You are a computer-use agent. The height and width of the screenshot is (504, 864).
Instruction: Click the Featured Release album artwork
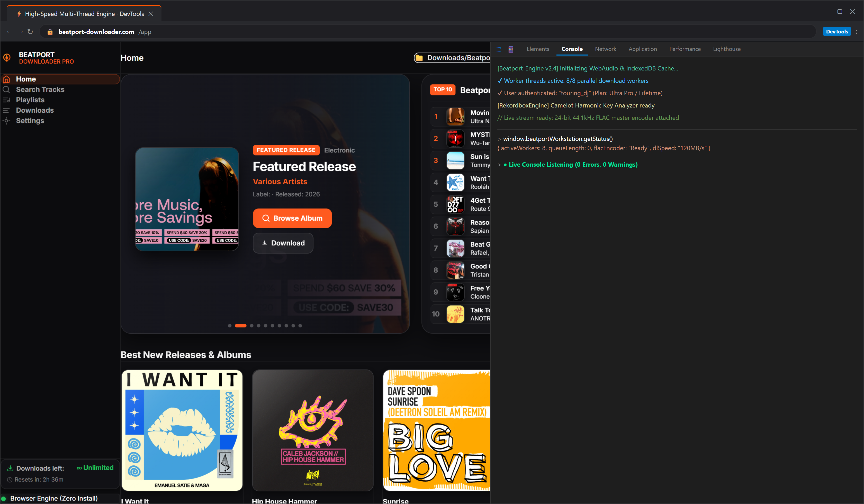(x=187, y=199)
